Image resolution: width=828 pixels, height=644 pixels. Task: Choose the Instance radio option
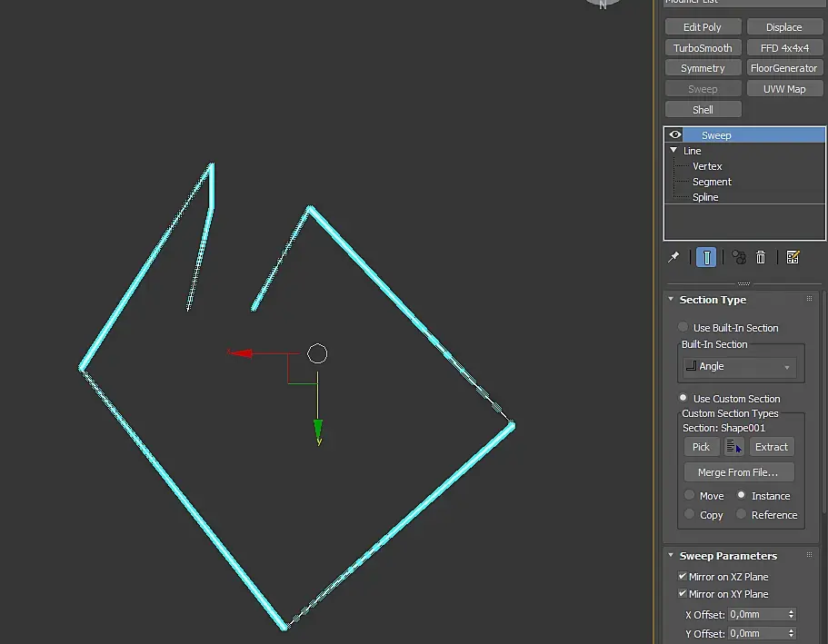coord(741,495)
